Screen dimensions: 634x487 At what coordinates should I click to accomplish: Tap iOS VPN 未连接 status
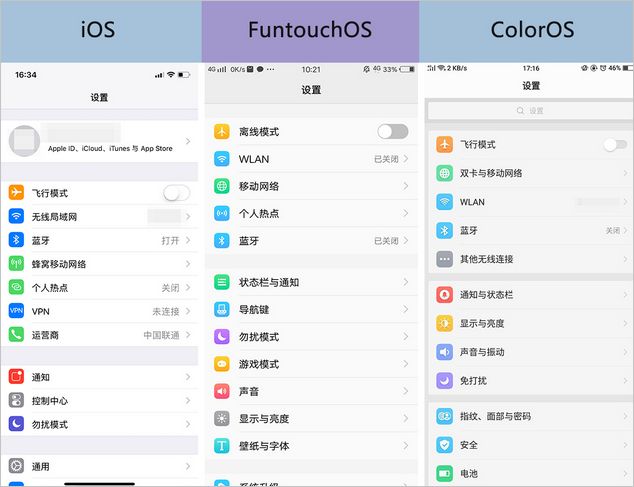(166, 311)
